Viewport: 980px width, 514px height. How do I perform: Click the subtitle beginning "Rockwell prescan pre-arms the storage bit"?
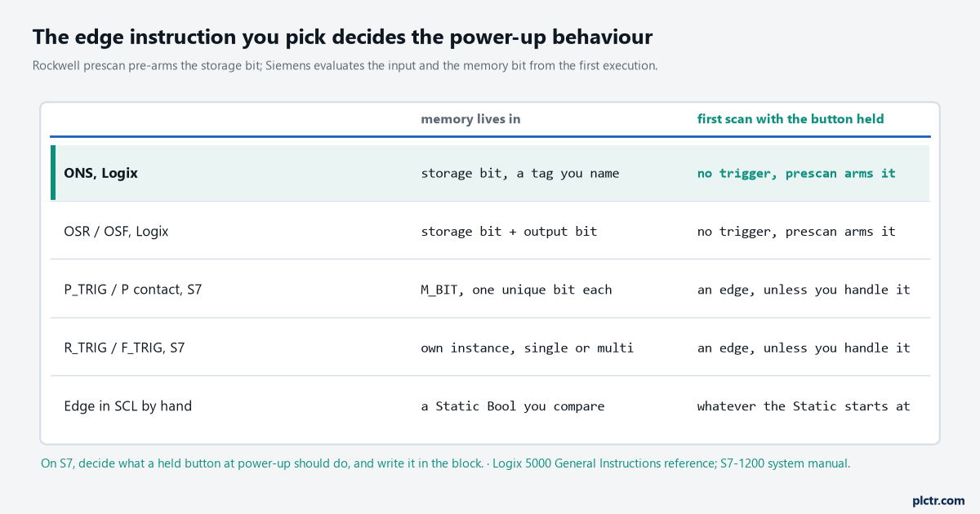coord(345,65)
